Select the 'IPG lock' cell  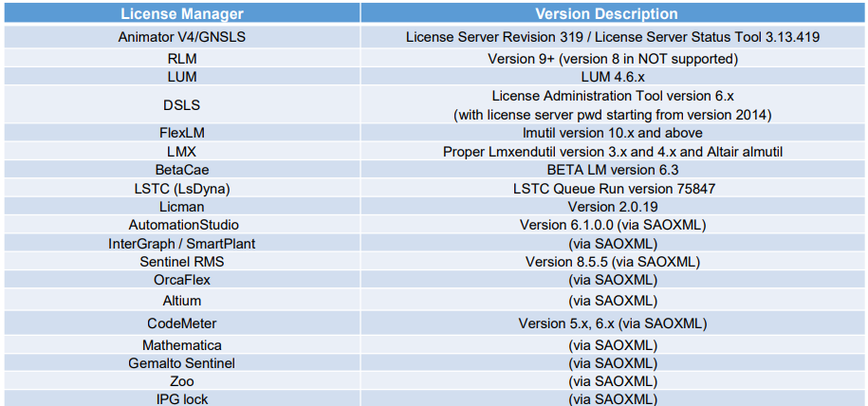pos(182,398)
